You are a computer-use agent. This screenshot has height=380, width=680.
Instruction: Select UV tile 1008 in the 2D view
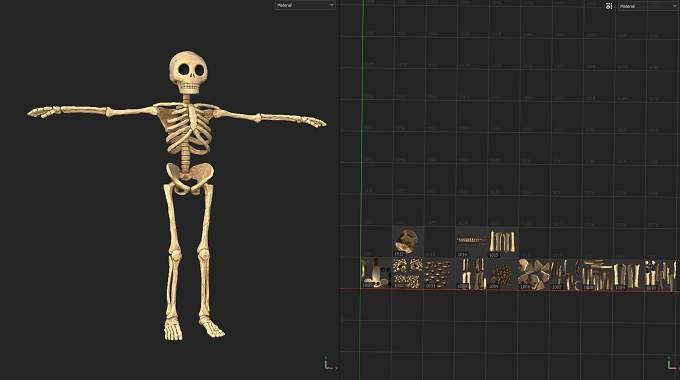point(597,275)
